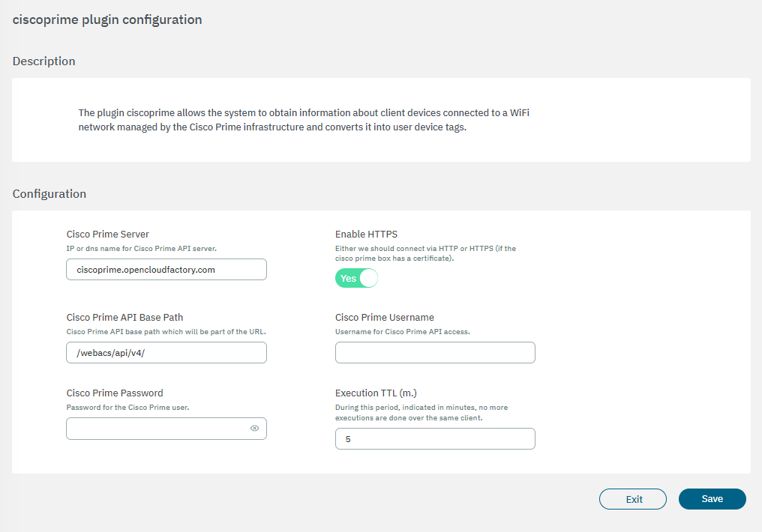Screen dimensions: 762x532
Task: Click the Configuration section heading
Action: pos(49,194)
